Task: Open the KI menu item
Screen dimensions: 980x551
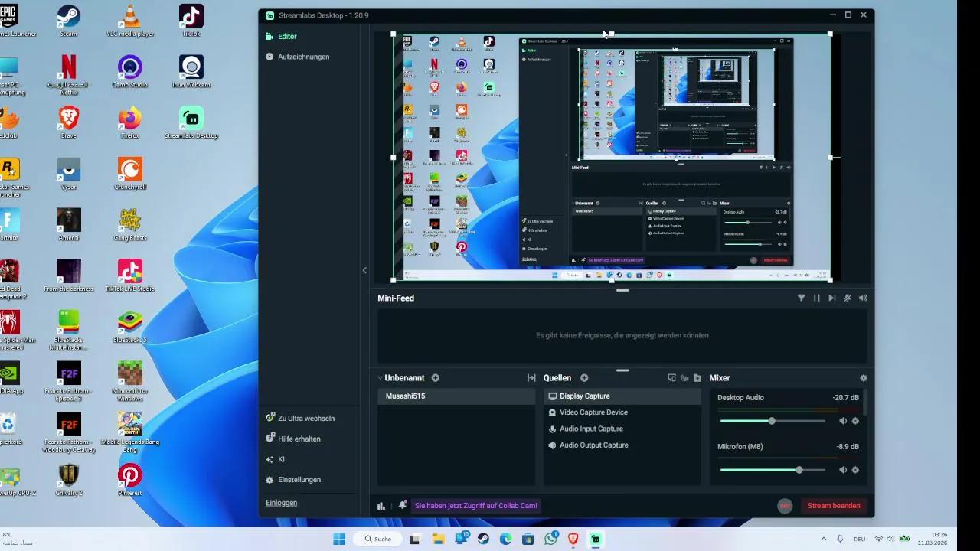Action: [275, 459]
